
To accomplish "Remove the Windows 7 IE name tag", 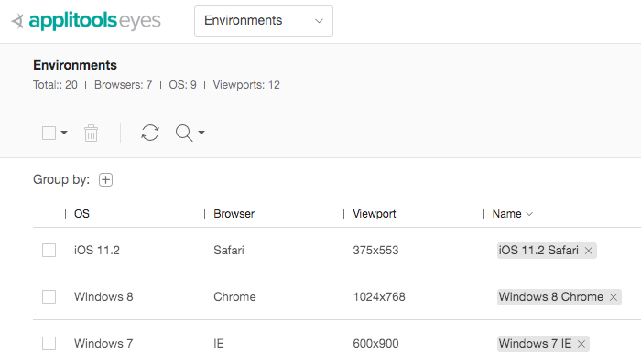I will 581,344.
